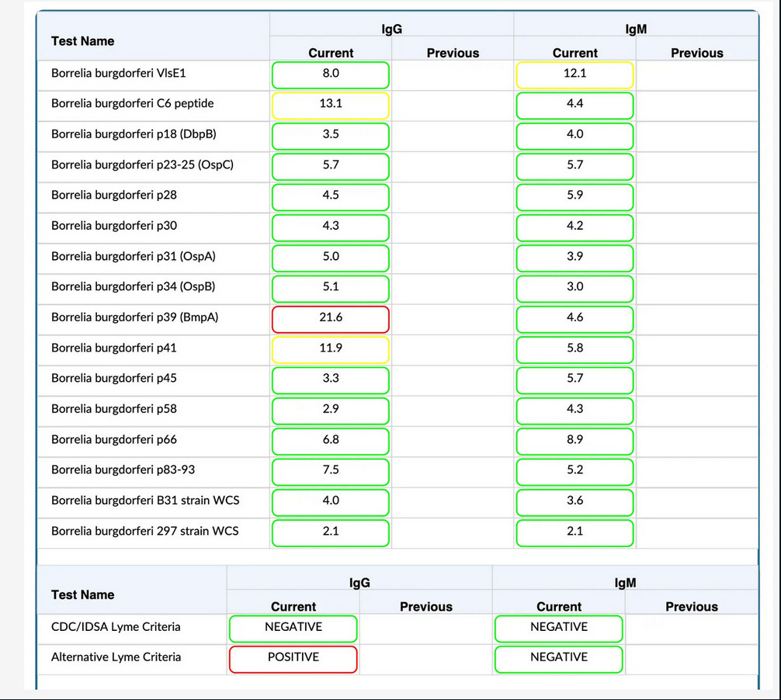Screen dimensions: 781x700
Task: Select B31 strain WCS IgM value 3.6
Action: pyautogui.click(x=574, y=503)
